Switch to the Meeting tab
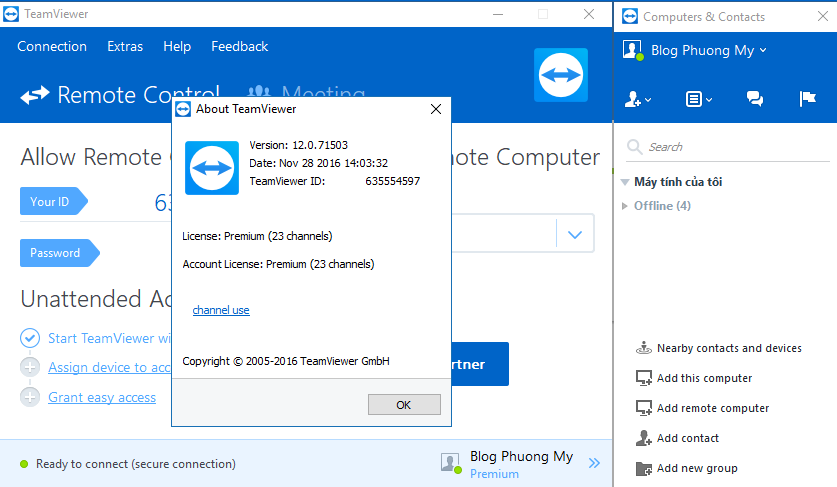 [x=307, y=91]
